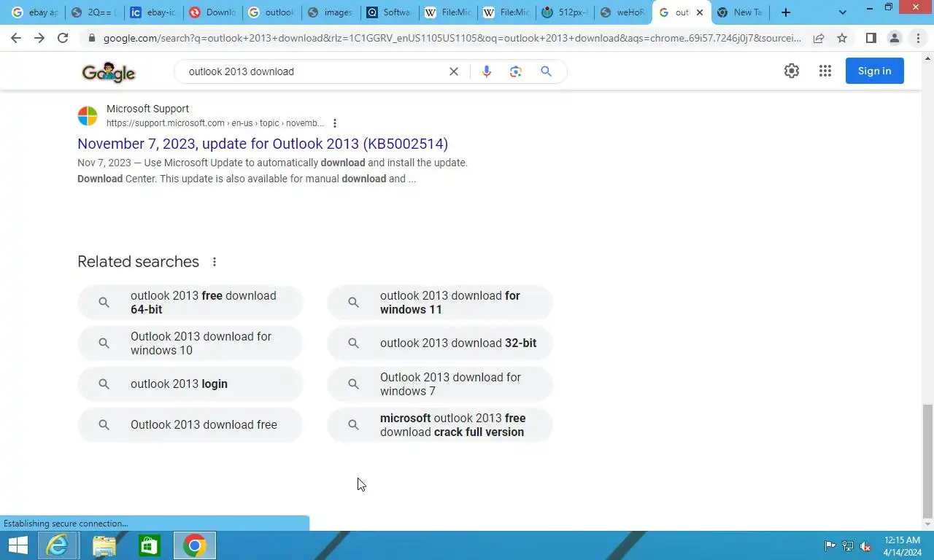
Task: Reload the current page
Action: 63,38
